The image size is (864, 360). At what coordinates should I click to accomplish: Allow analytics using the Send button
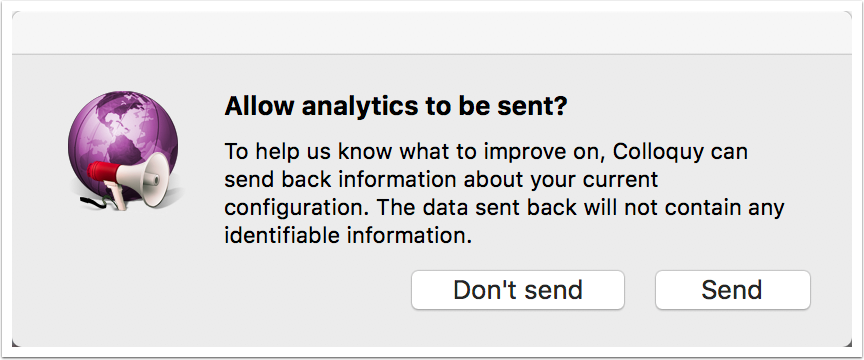[x=732, y=290]
